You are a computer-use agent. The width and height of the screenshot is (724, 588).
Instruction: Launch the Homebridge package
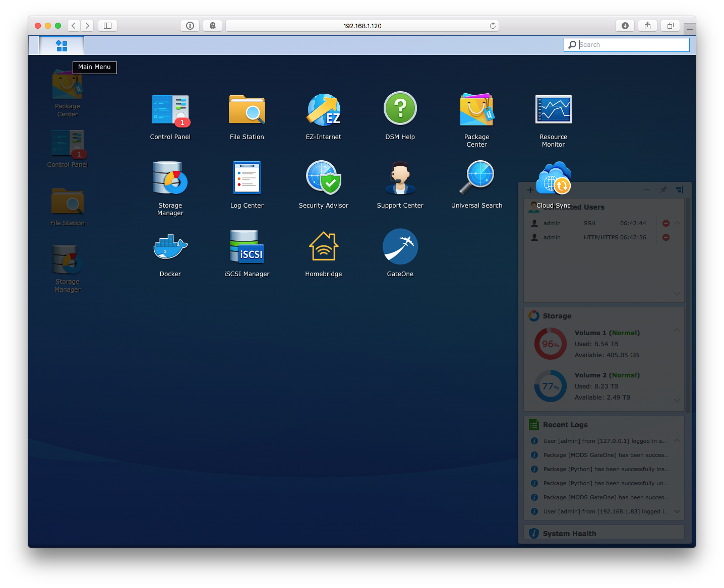324,253
